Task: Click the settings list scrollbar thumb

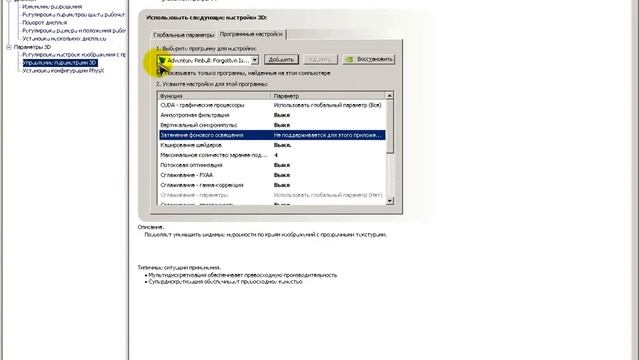Action: (x=389, y=127)
